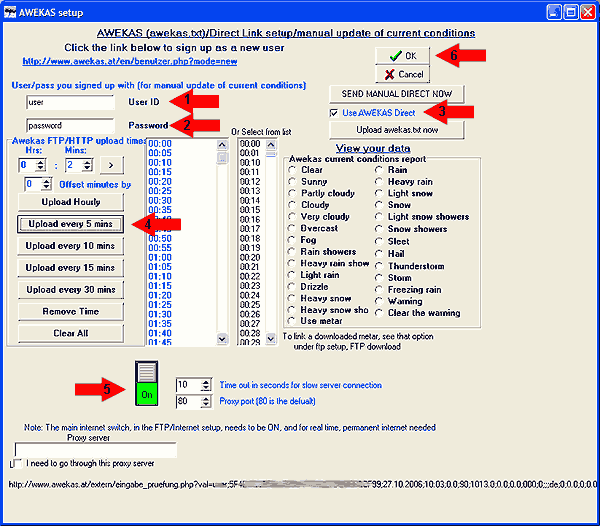The image size is (600, 526).
Task: Click Upload every 15 mins button
Action: 71,268
